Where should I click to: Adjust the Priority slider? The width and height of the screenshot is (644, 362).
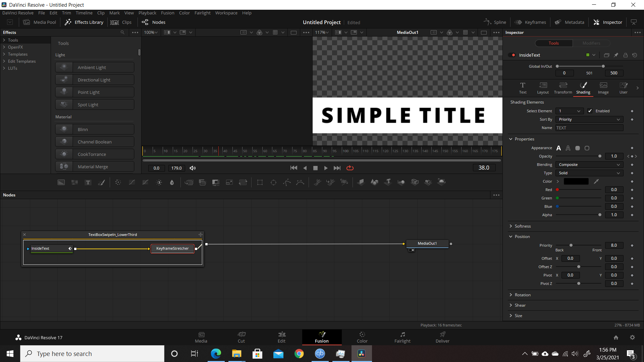click(578, 245)
